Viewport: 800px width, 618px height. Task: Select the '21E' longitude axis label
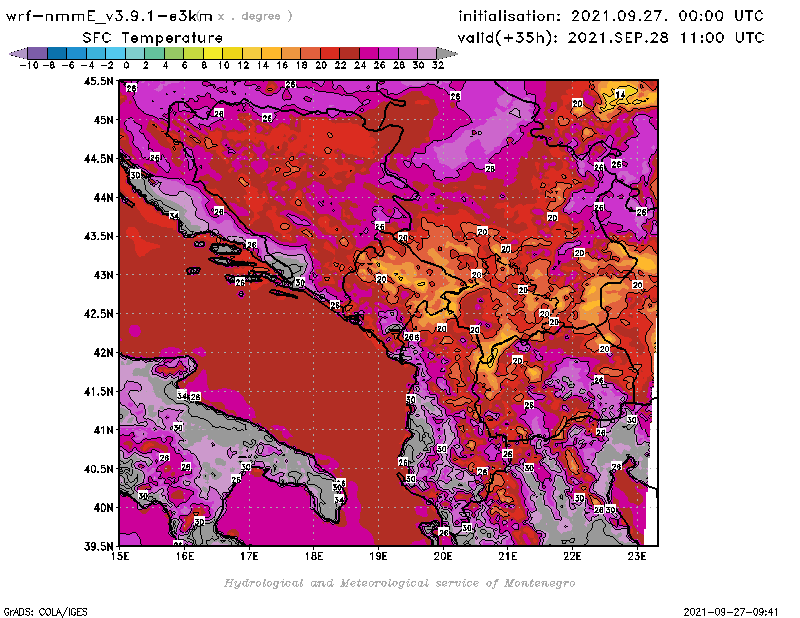[x=508, y=556]
